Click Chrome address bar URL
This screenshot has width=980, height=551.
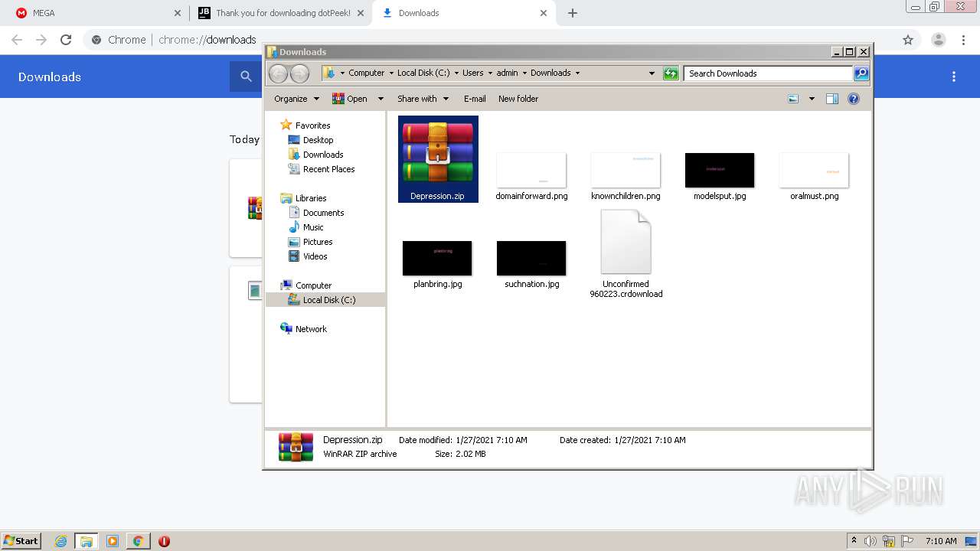pos(207,40)
